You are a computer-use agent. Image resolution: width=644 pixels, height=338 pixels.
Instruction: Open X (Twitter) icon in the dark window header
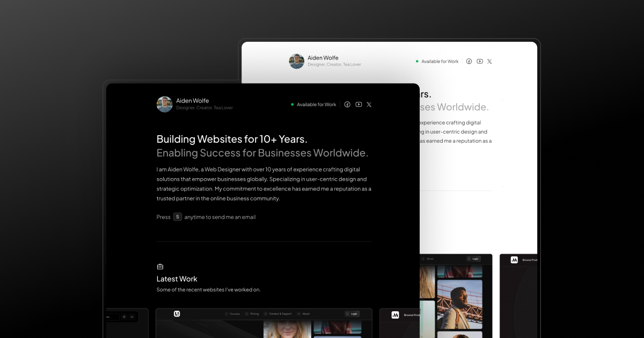click(369, 105)
